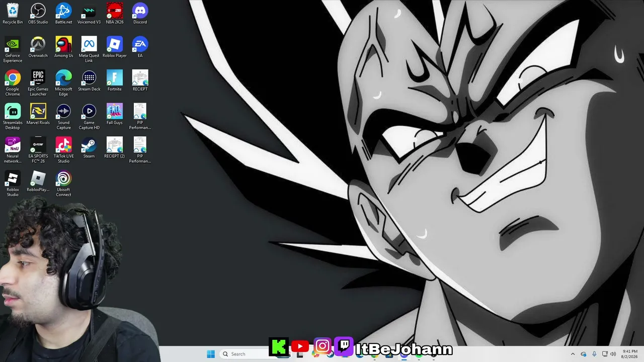Screen dimensions: 644x362
Task: Open the Streamlabs Desktop shortcut
Action: [x=13, y=117]
